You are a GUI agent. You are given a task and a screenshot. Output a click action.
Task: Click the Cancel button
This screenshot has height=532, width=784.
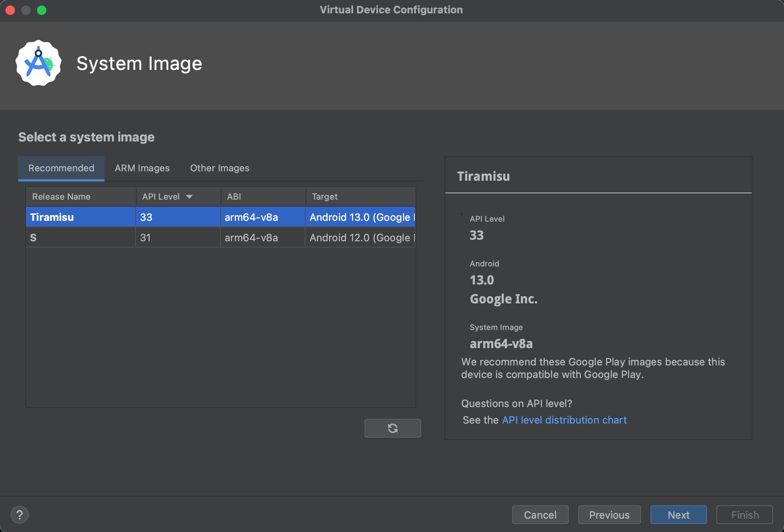(540, 515)
